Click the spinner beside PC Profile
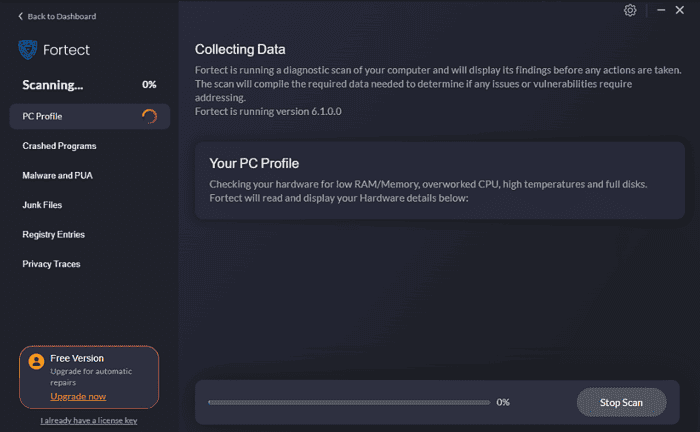The image size is (700, 432). click(149, 116)
